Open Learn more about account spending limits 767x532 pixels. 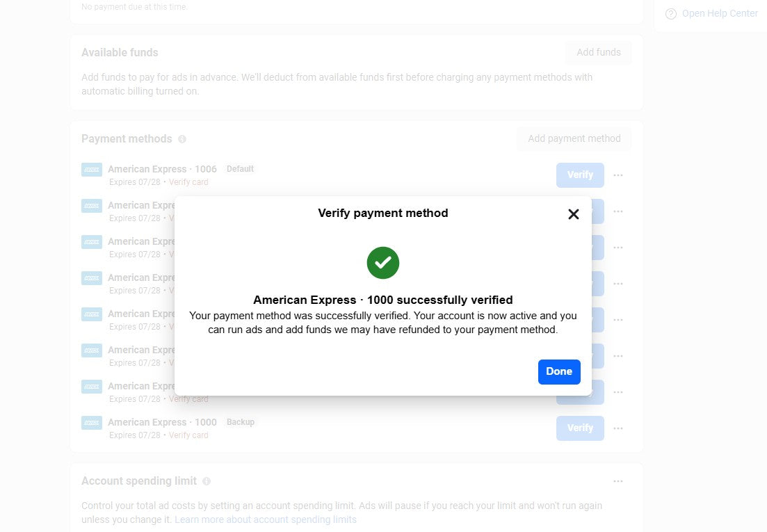pos(265,519)
